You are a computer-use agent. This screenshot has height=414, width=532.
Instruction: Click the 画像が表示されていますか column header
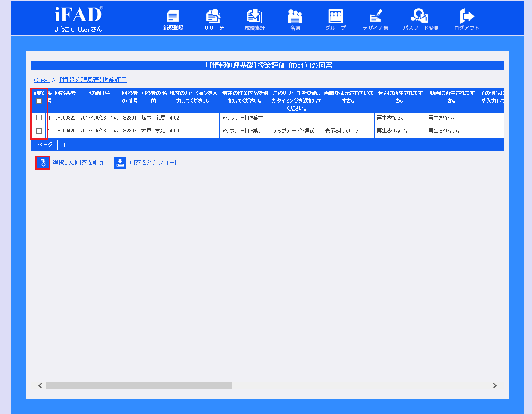tap(348, 97)
